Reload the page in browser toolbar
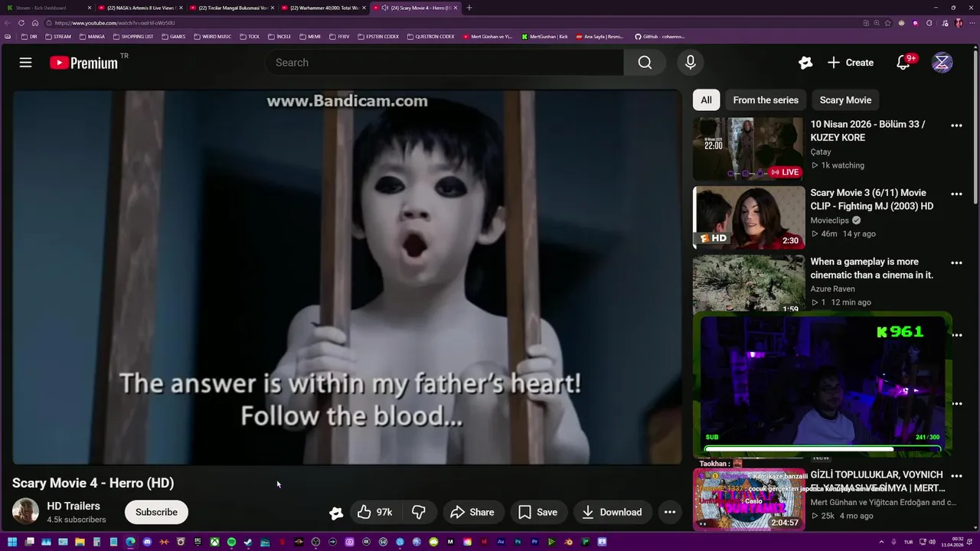Viewport: 980px width, 551px height. [21, 23]
